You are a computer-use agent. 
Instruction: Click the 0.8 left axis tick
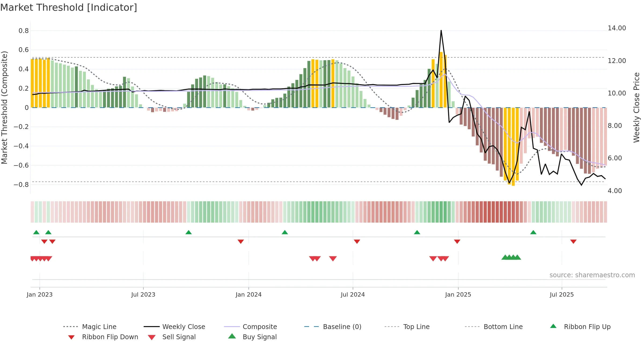pos(24,31)
